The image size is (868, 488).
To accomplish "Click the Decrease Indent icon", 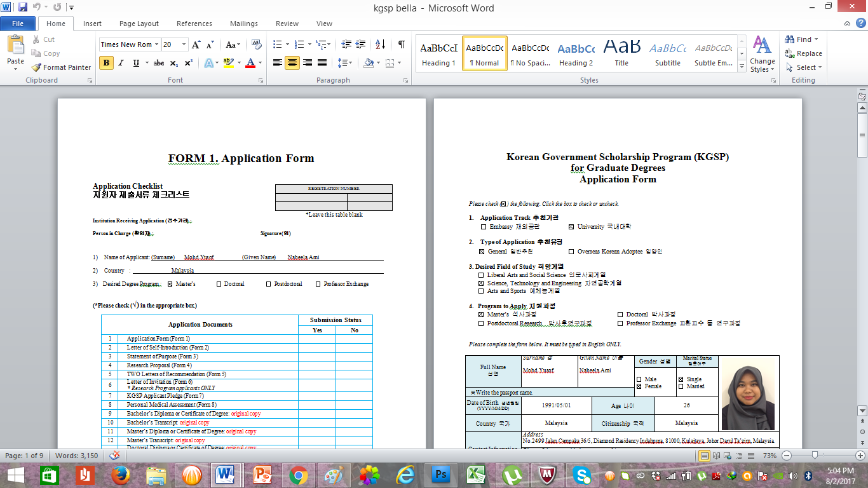I will (346, 44).
